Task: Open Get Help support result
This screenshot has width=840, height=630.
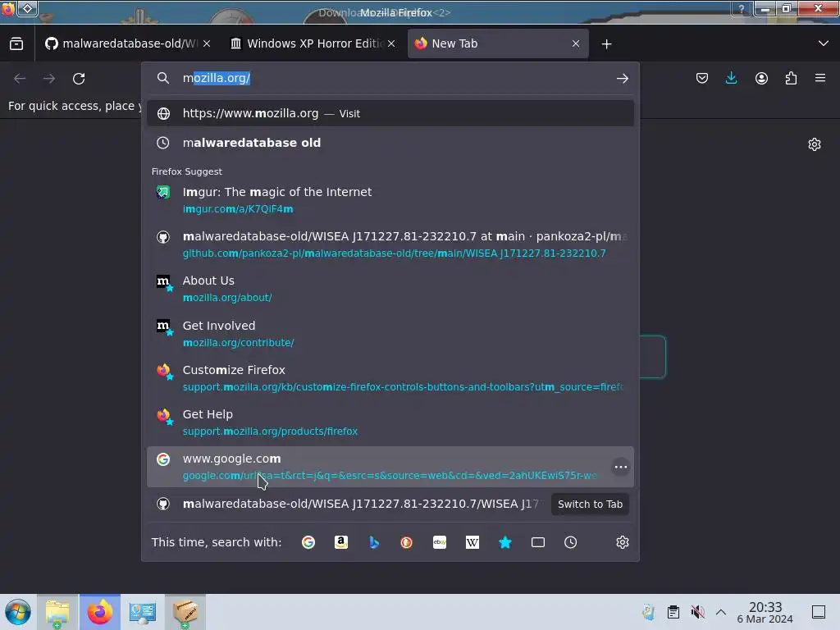Action: click(x=390, y=422)
